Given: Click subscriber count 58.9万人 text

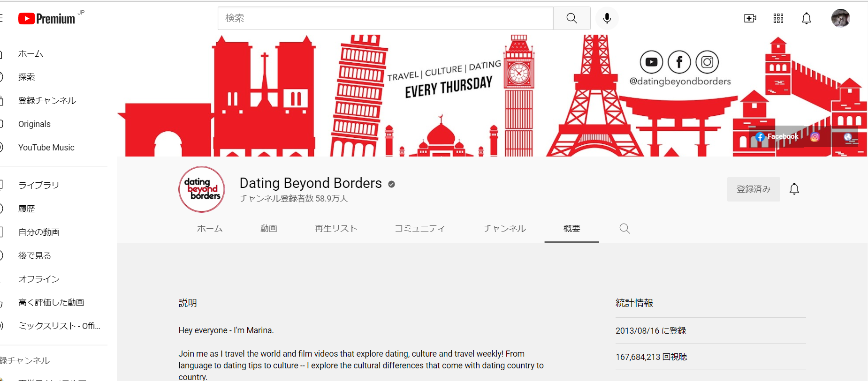Looking at the screenshot, I should pos(294,199).
